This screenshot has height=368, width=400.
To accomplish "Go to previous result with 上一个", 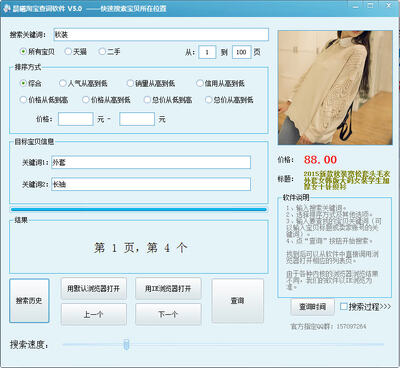I will pyautogui.click(x=94, y=314).
